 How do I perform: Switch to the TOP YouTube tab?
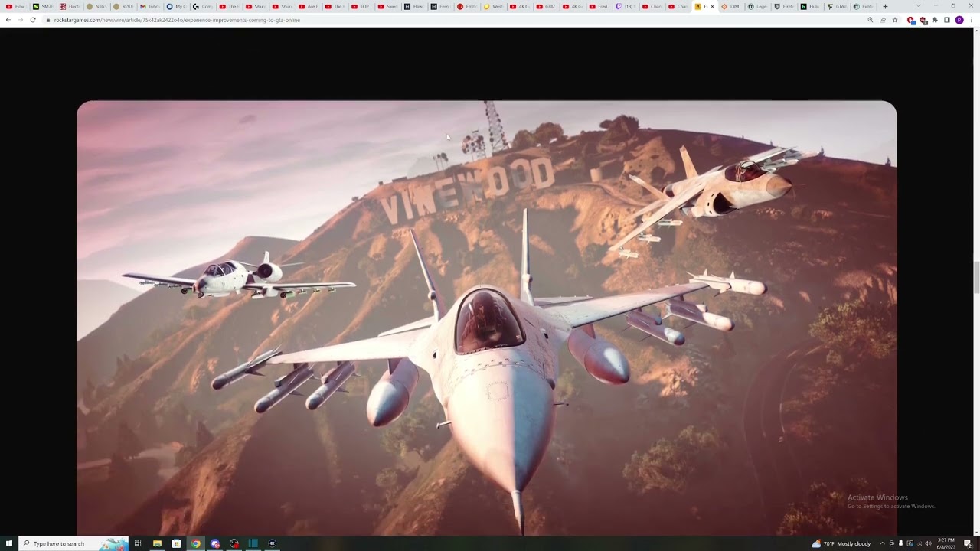coord(360,6)
